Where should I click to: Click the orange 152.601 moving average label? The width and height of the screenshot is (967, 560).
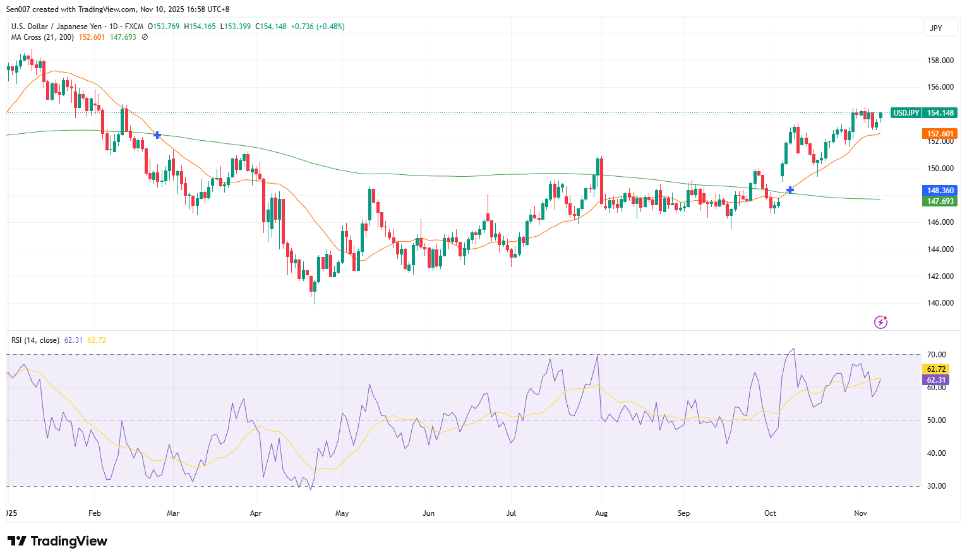point(939,134)
